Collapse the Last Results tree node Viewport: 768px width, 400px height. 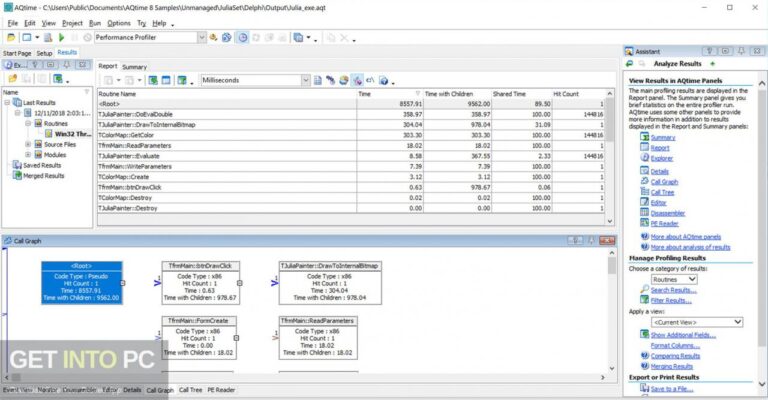coord(7,103)
